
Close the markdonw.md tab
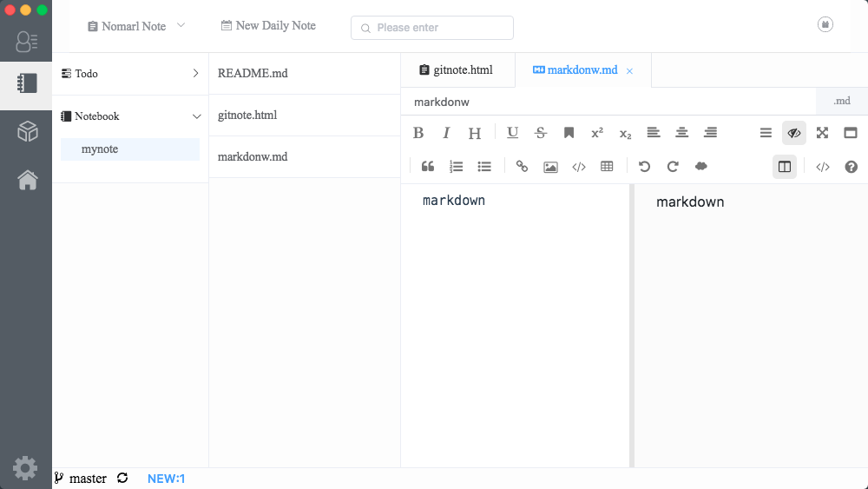(x=629, y=71)
